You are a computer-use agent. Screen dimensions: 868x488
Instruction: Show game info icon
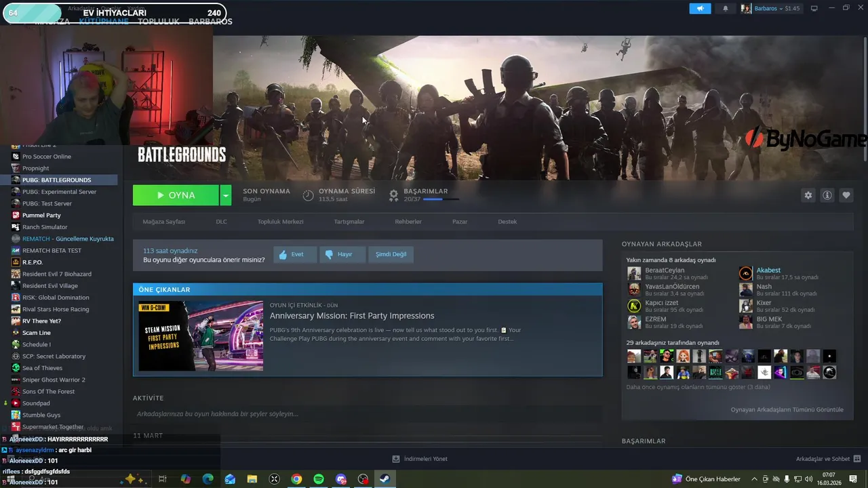point(827,195)
